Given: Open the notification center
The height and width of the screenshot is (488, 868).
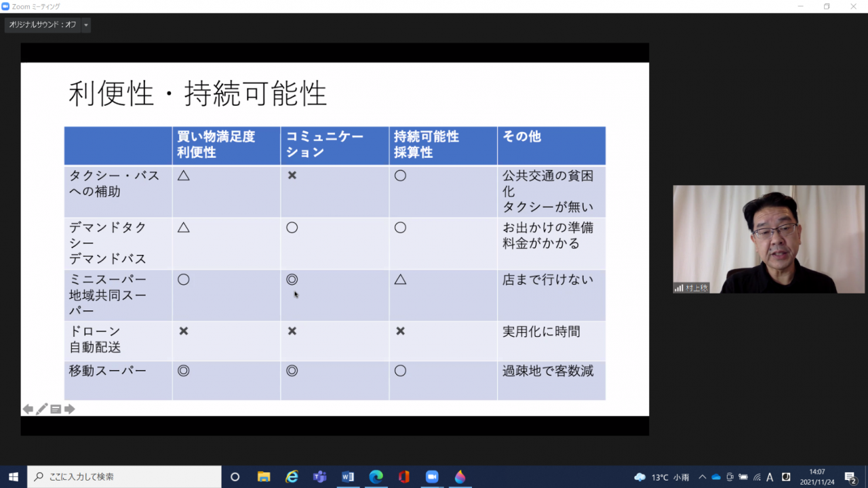Looking at the screenshot, I should [x=850, y=476].
